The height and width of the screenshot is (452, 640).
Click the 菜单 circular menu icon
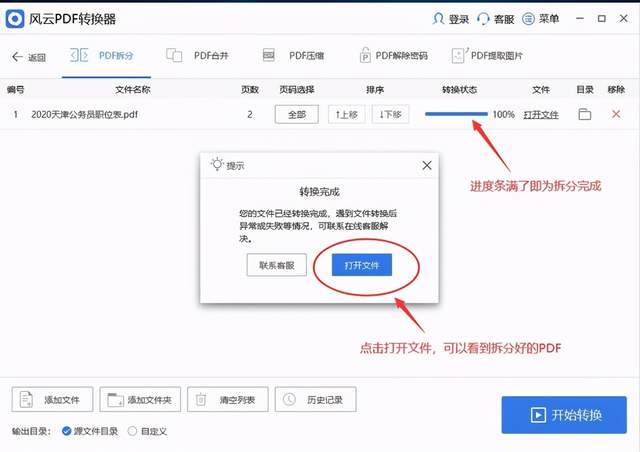528,19
